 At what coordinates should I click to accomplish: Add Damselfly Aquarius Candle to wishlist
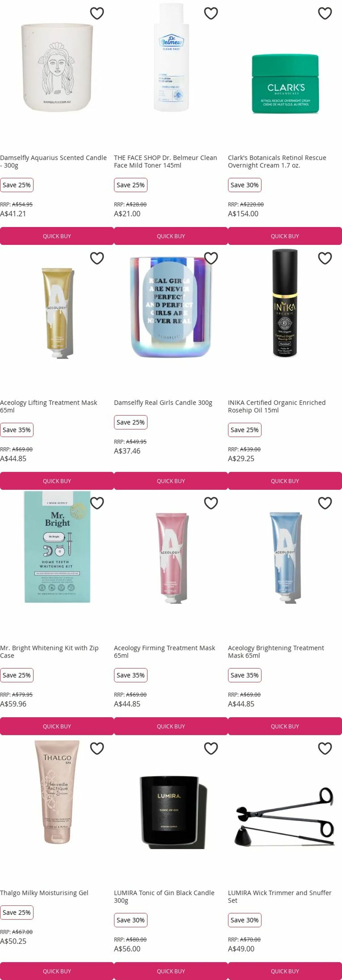97,13
